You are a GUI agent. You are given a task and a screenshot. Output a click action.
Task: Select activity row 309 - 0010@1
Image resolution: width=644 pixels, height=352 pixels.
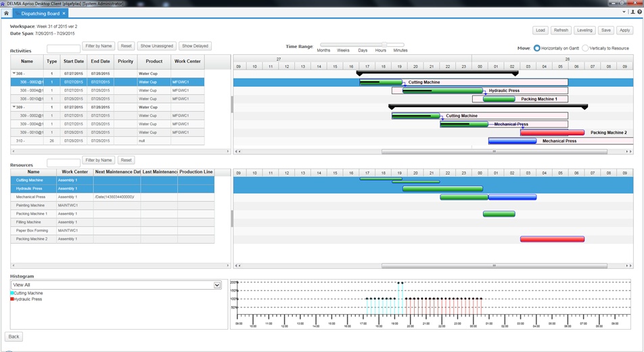[x=108, y=133]
